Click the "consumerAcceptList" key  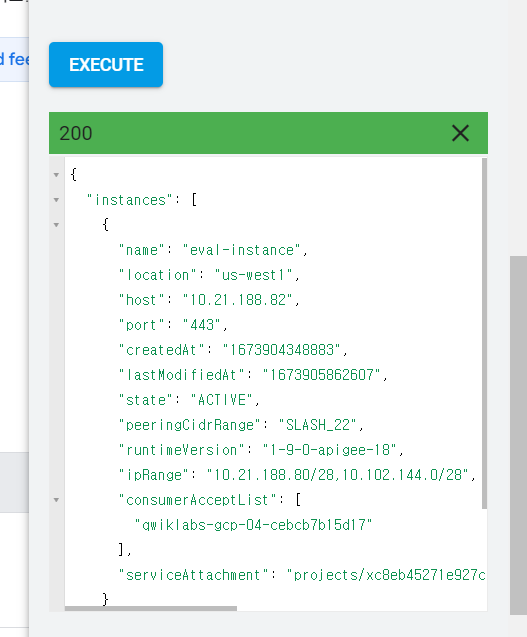(x=197, y=500)
